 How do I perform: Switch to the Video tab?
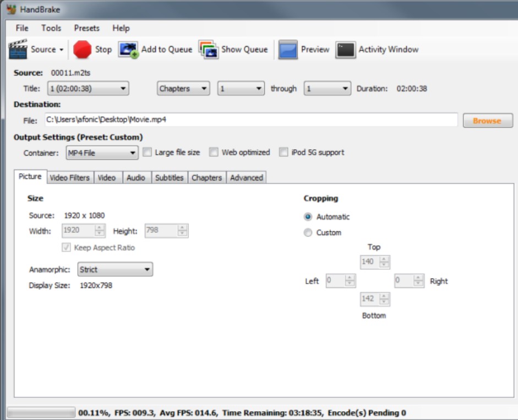(107, 177)
